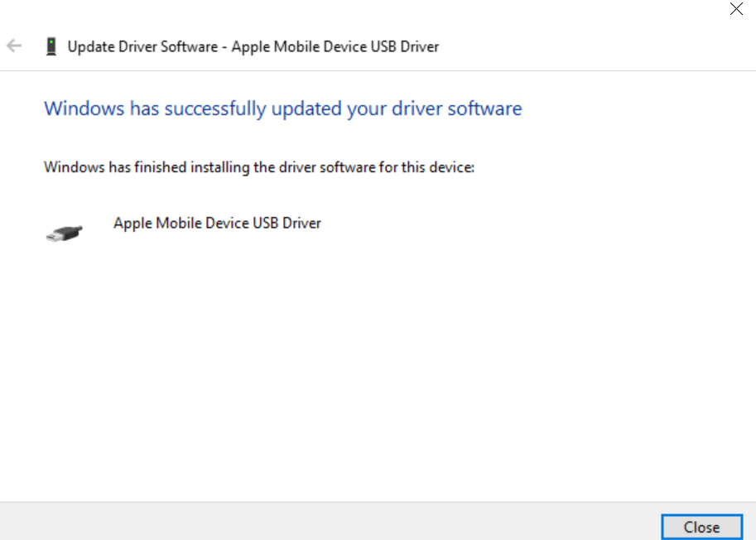This screenshot has width=756, height=540.
Task: Click the gray footer bar left of Close
Action: pos(331,521)
